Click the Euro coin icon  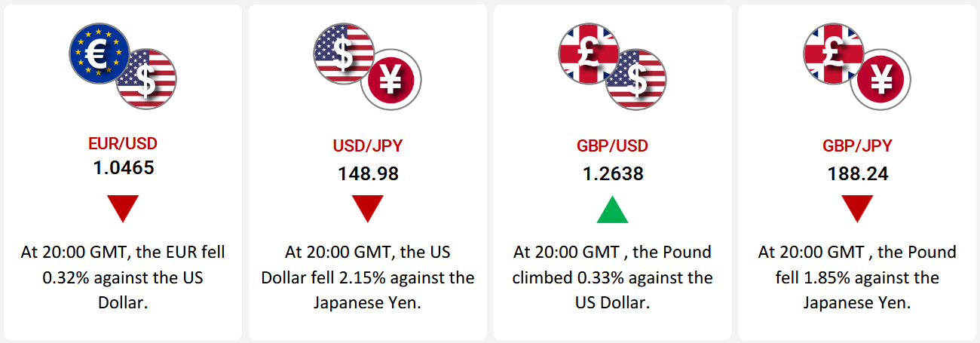coord(96,51)
